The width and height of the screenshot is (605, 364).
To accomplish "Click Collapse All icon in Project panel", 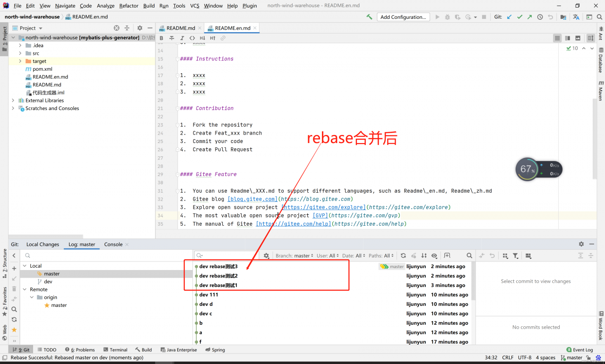I will [x=127, y=28].
